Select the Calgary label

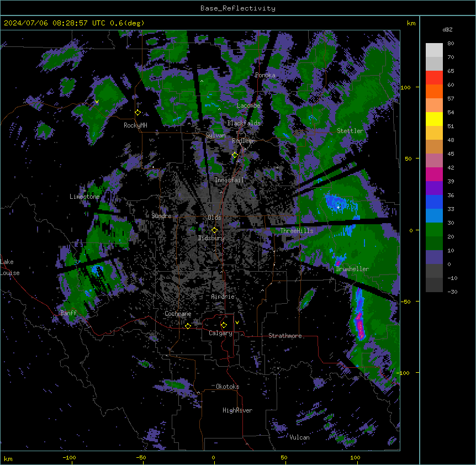[220, 333]
